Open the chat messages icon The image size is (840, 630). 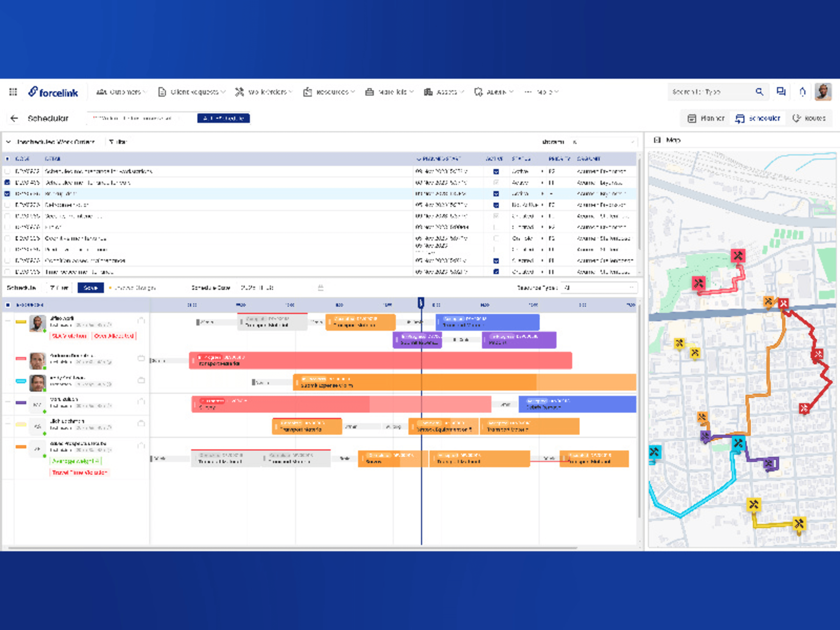[781, 92]
